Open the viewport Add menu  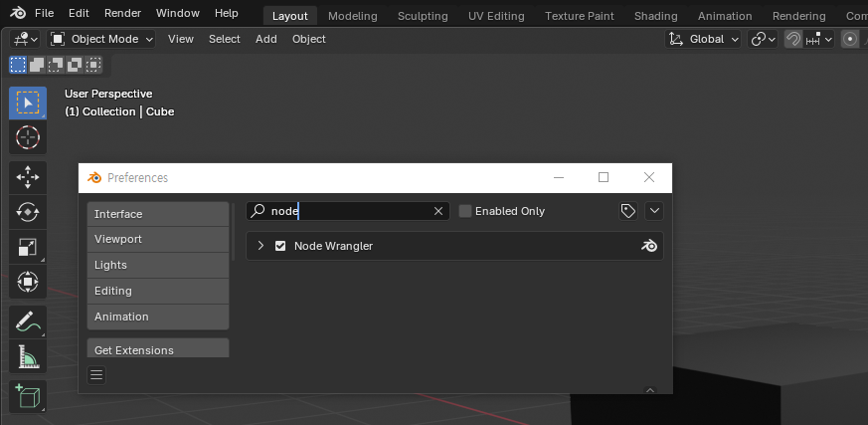(266, 40)
